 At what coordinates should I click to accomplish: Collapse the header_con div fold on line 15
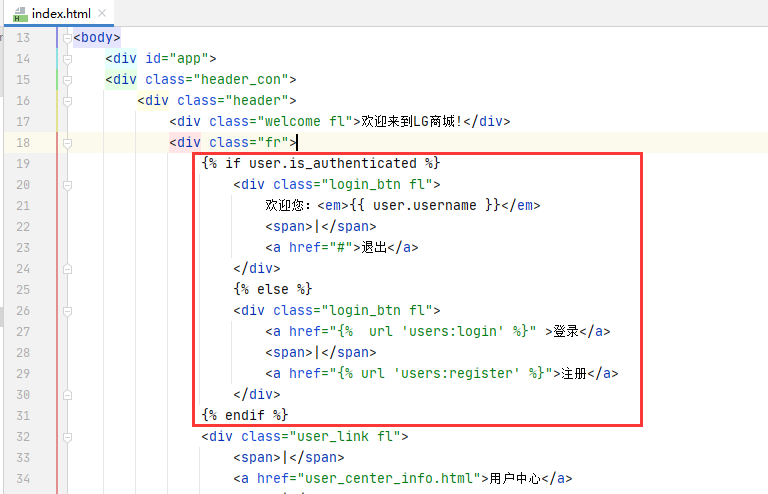pos(68,80)
